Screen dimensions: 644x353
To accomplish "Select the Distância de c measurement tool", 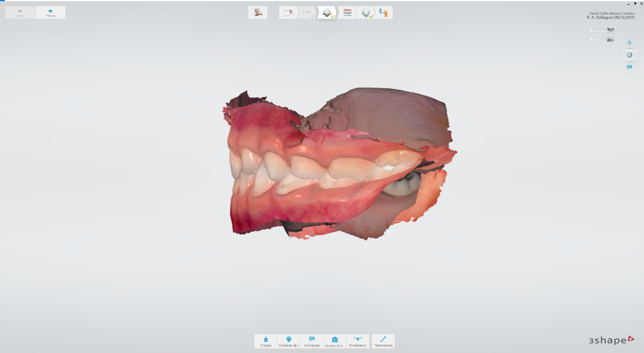I will click(x=288, y=341).
